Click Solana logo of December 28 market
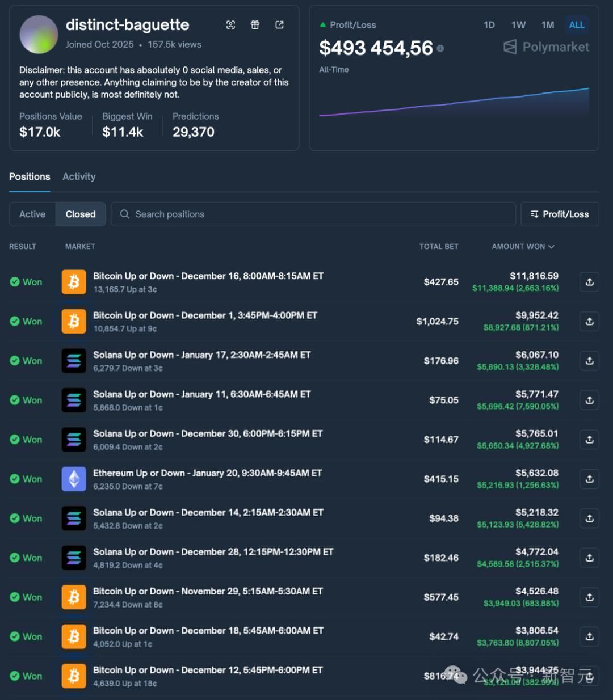613x700 pixels. [x=74, y=558]
